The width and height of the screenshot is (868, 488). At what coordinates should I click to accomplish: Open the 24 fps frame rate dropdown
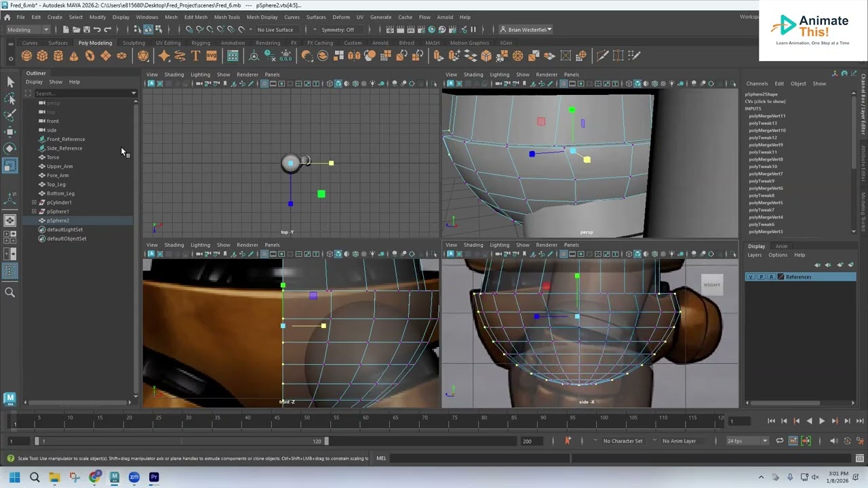click(x=747, y=441)
